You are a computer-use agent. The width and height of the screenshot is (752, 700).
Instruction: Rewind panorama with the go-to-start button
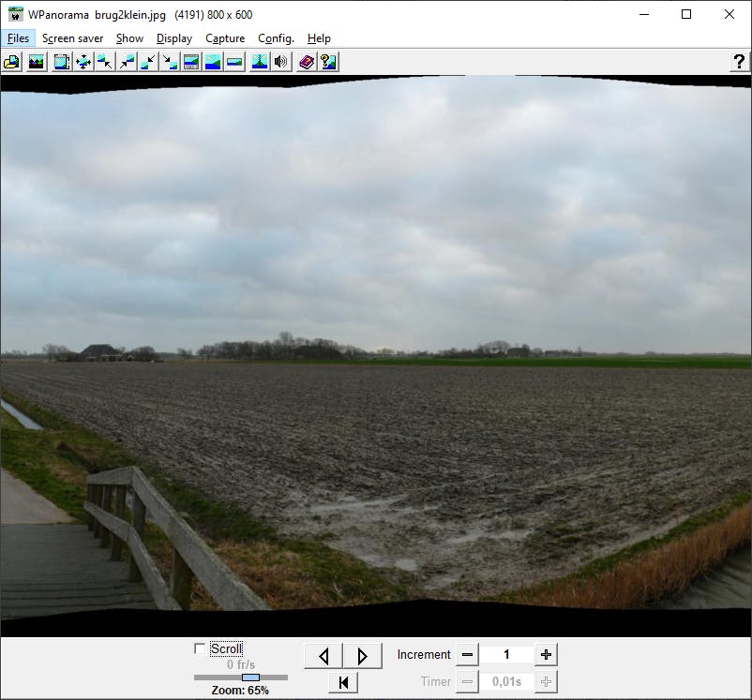(x=343, y=681)
